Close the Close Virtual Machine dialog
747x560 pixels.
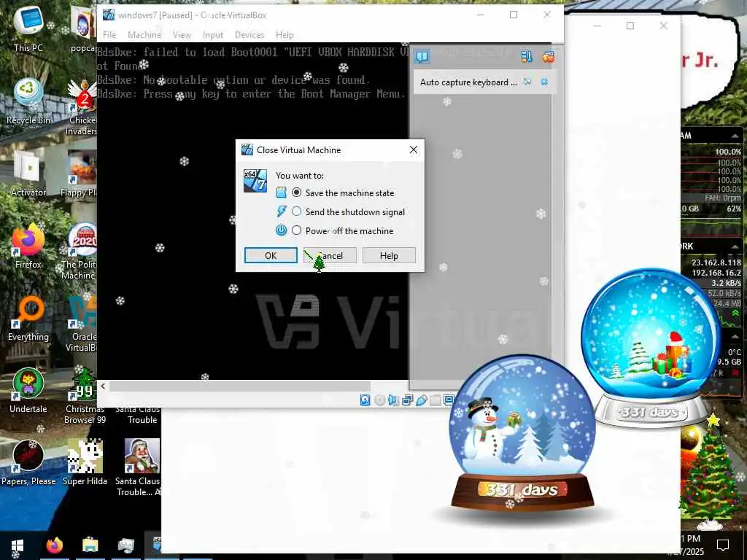point(414,149)
